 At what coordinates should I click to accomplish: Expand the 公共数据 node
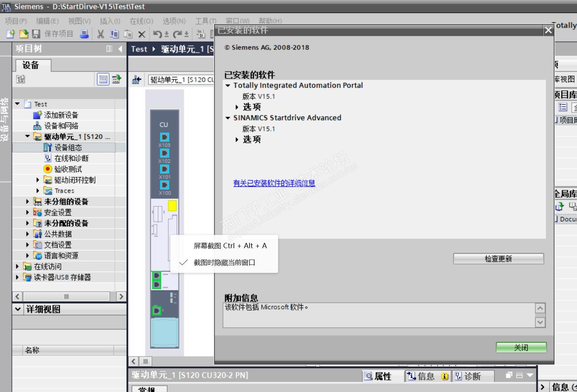pyautogui.click(x=27, y=234)
